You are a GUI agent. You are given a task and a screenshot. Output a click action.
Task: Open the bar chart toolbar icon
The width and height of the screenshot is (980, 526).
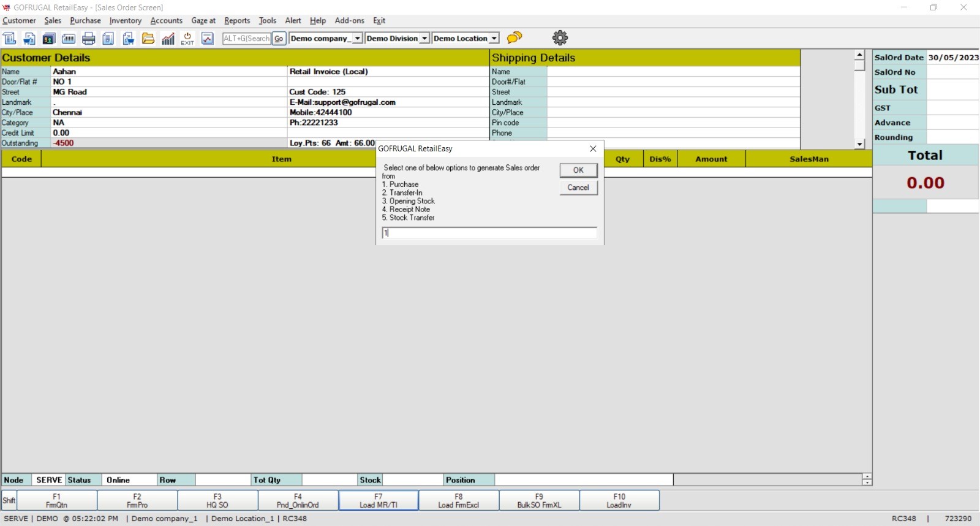click(x=168, y=38)
